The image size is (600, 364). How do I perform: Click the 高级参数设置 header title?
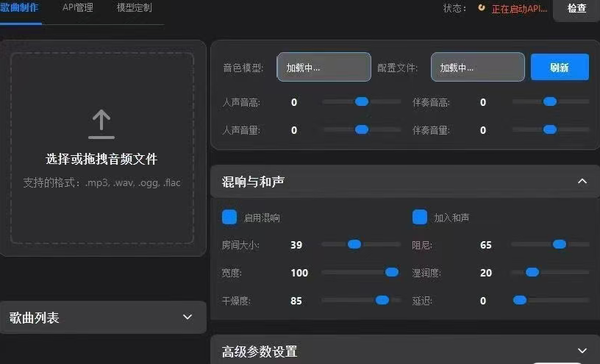click(260, 351)
